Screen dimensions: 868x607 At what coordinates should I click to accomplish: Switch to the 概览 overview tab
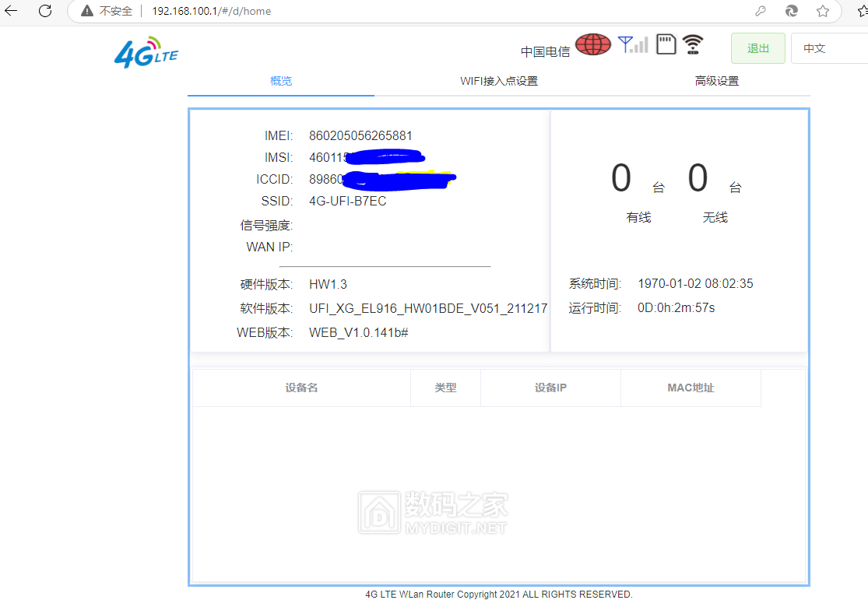pos(281,81)
